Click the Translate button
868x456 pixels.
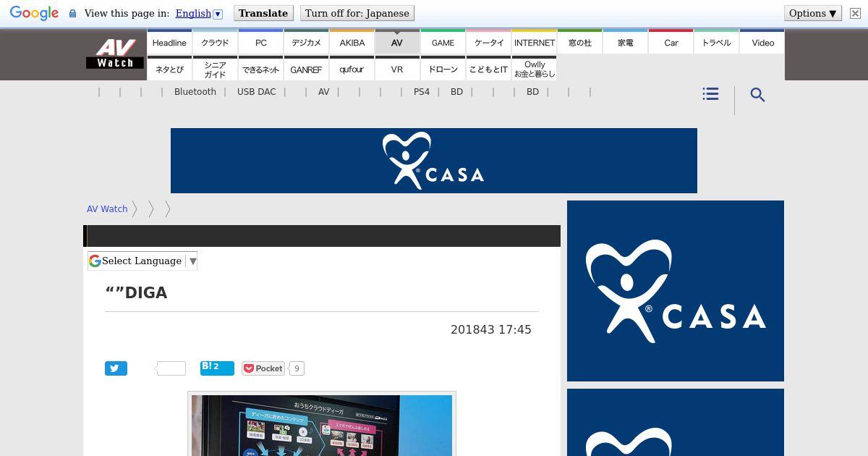click(x=263, y=13)
